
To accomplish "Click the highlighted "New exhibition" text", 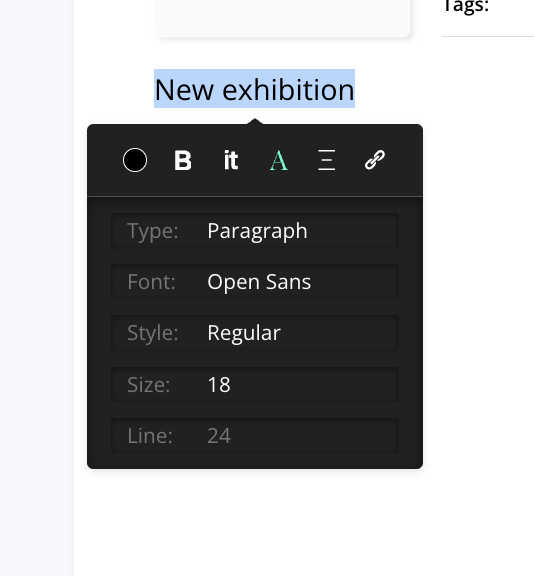I will tap(254, 89).
